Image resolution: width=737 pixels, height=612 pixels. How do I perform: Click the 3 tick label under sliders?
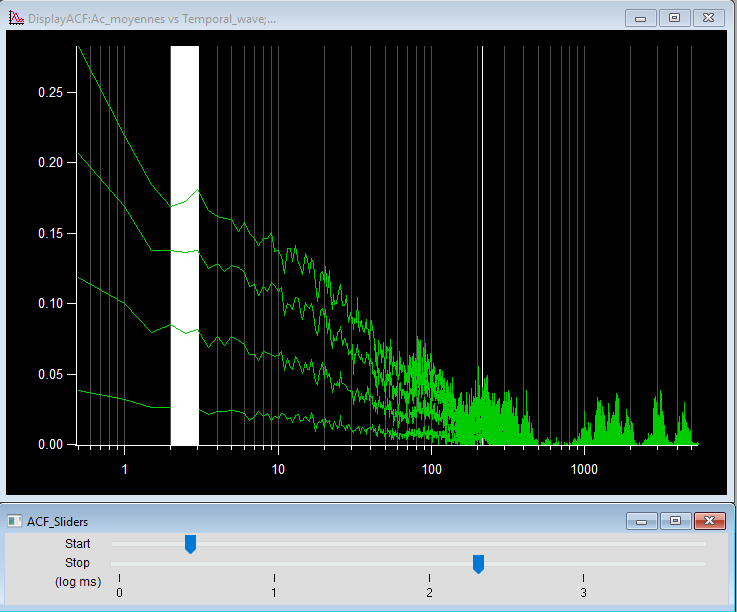(x=583, y=593)
